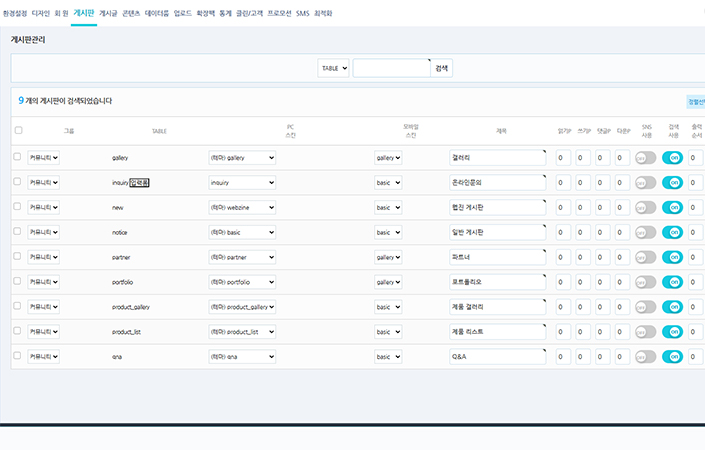Check the select-all checkbox in table header
705x450 pixels.
click(x=17, y=130)
